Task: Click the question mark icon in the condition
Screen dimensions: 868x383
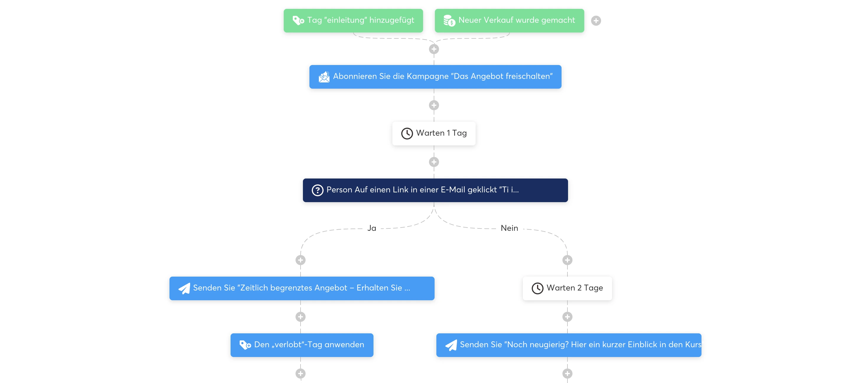Action: (x=317, y=190)
